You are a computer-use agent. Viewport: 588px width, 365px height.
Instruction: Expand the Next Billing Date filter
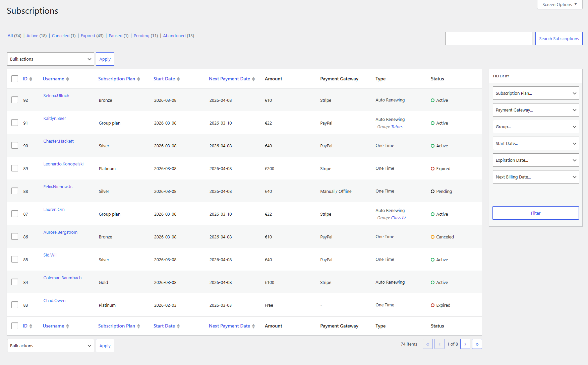point(535,177)
